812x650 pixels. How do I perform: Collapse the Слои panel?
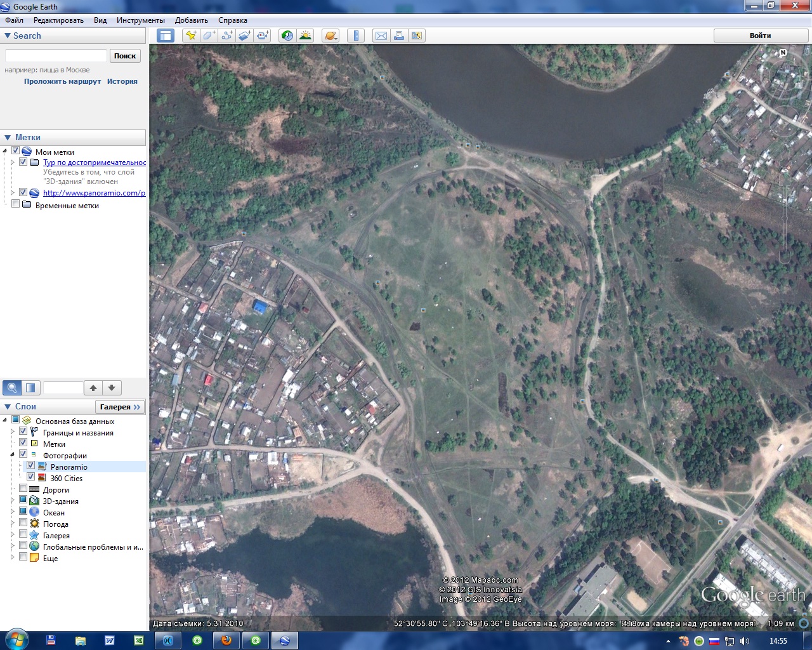[8, 406]
